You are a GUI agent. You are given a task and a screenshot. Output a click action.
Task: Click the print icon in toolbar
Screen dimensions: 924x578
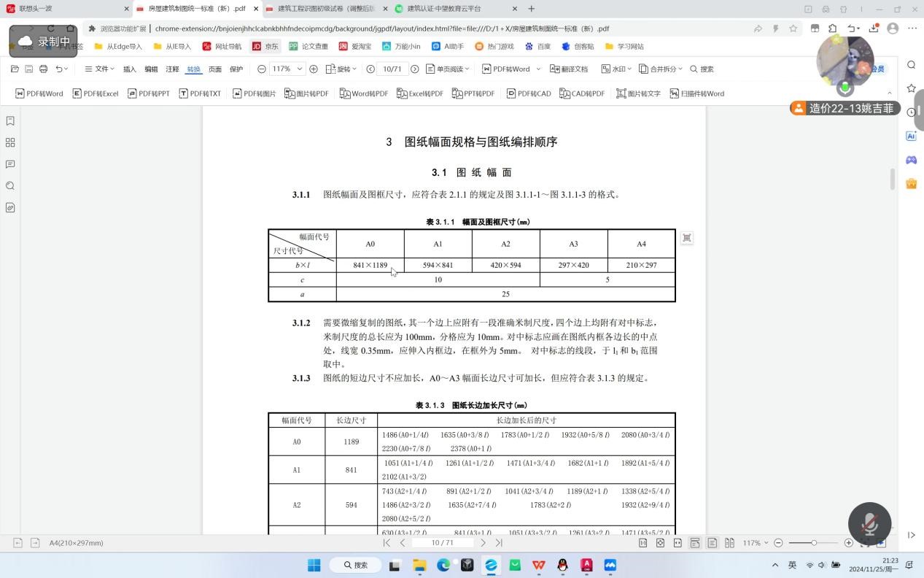point(43,69)
